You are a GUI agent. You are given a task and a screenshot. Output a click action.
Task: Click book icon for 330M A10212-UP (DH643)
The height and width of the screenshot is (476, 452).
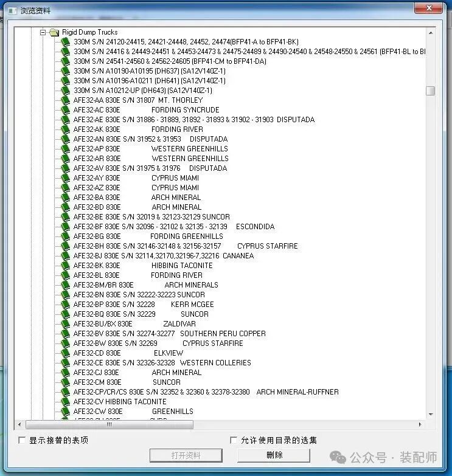click(x=65, y=91)
